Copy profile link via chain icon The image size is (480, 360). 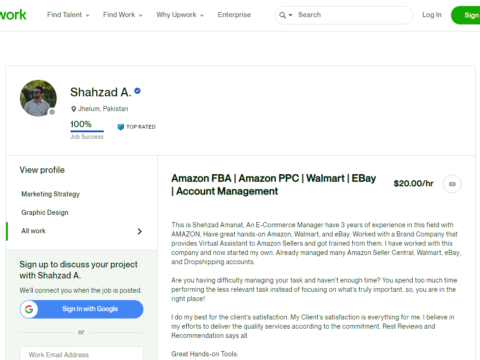pos(452,184)
